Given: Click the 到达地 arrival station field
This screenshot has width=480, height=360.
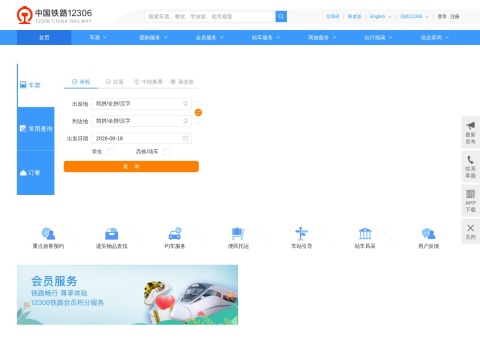Looking at the screenshot, I should pos(141,121).
